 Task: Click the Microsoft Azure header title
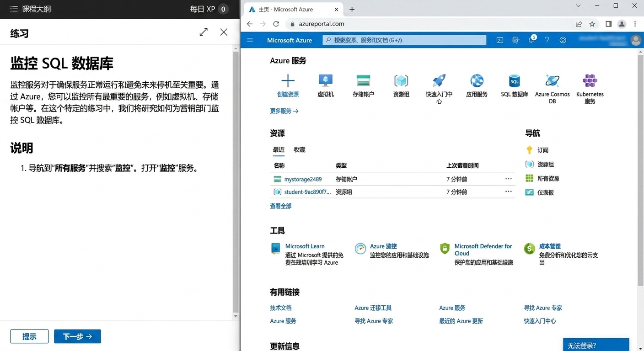click(290, 40)
